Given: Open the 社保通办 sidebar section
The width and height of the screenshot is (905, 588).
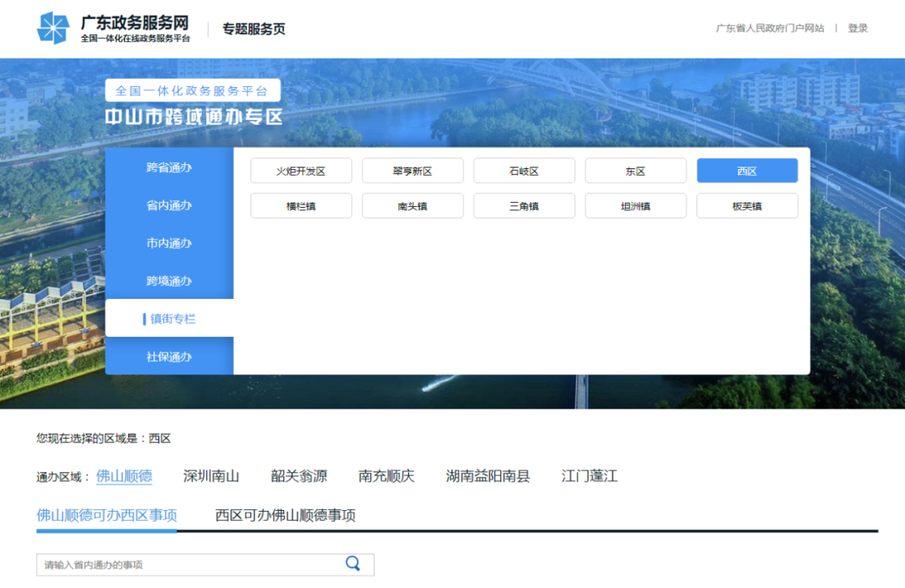Looking at the screenshot, I should point(169,356).
